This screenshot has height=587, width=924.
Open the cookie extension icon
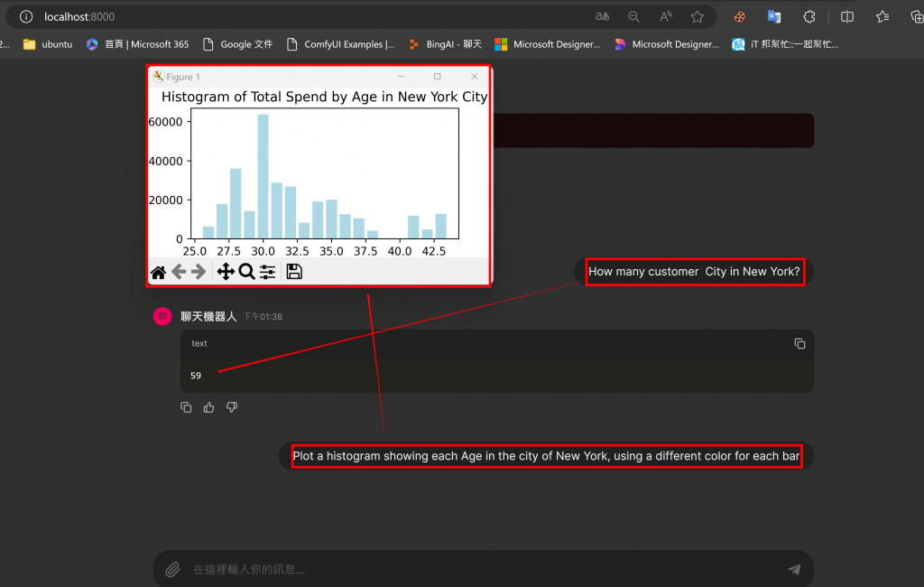point(739,16)
